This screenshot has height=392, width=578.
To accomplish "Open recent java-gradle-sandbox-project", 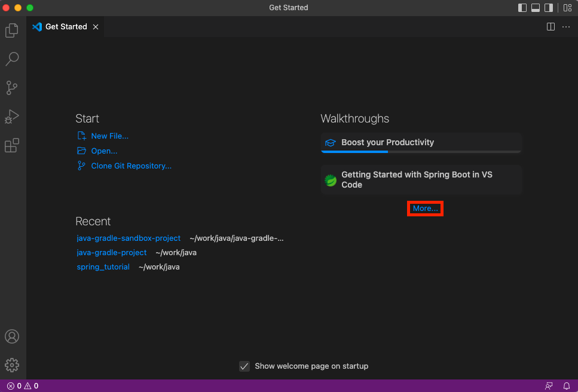I will point(129,238).
